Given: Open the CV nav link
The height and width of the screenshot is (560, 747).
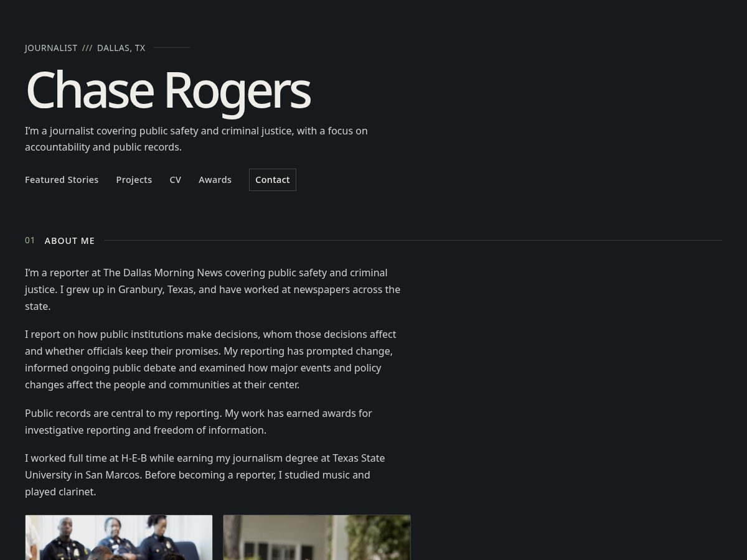Looking at the screenshot, I should pyautogui.click(x=176, y=180).
